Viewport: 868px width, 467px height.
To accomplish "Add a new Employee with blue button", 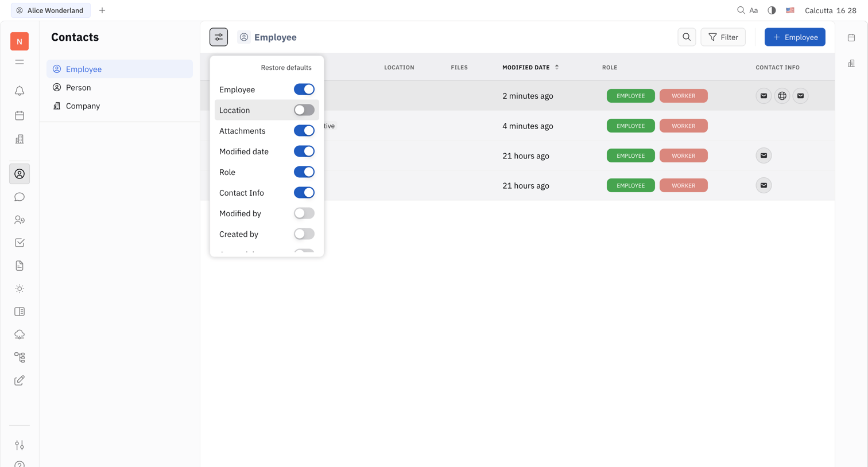I will [x=795, y=37].
